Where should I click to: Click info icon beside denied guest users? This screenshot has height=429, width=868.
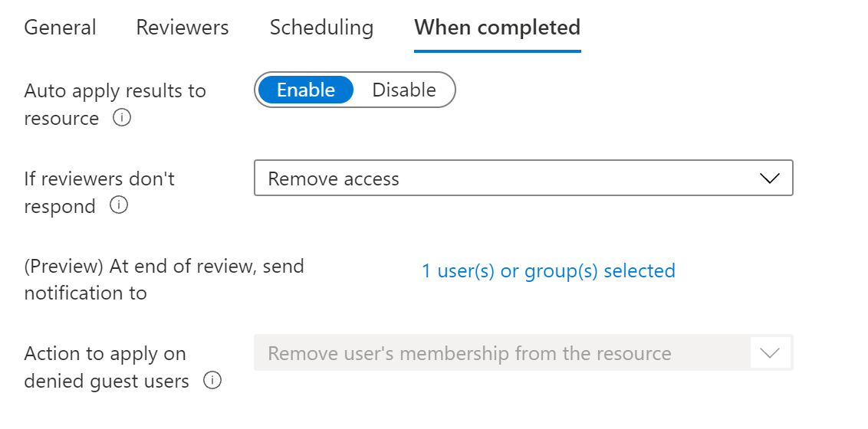pos(212,381)
